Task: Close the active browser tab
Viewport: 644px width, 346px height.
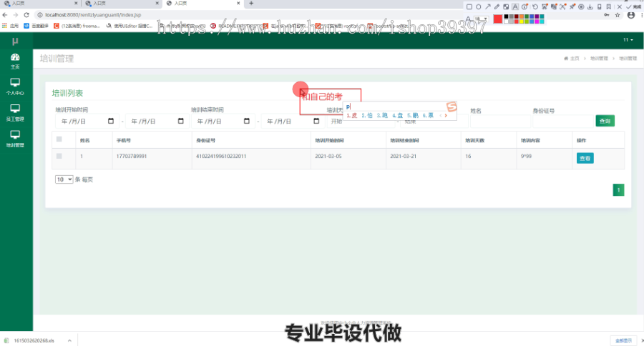Action: pos(238,4)
